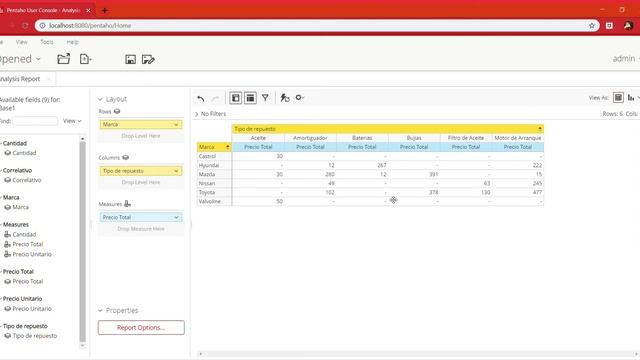Click the Amortiguador column header
Screen dimensions: 640x360
pos(310,138)
